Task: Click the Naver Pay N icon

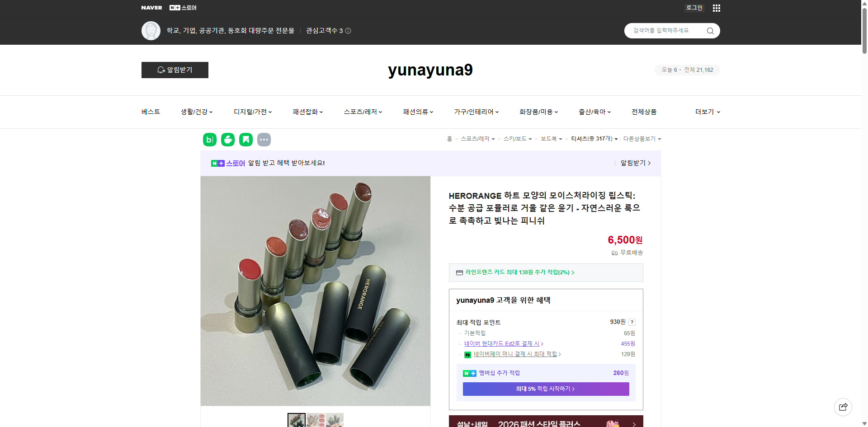Action: (468, 354)
